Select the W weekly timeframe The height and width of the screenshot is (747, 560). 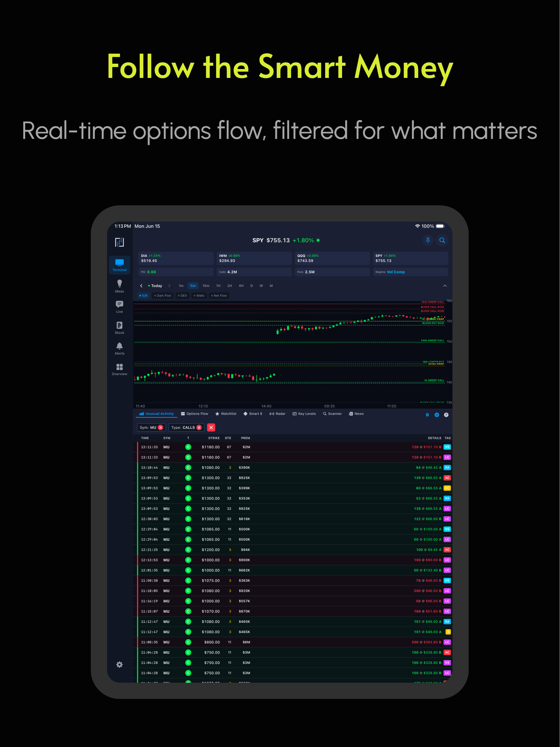[261, 286]
